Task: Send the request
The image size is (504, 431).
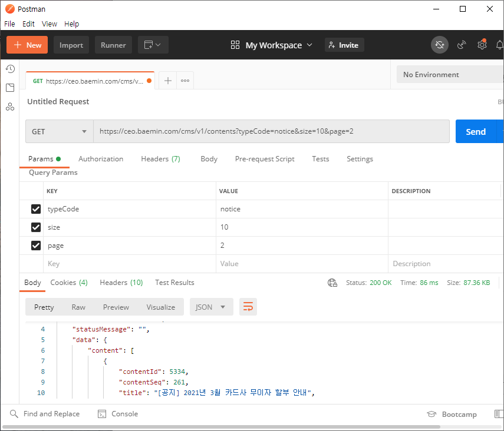Action: pos(476,131)
